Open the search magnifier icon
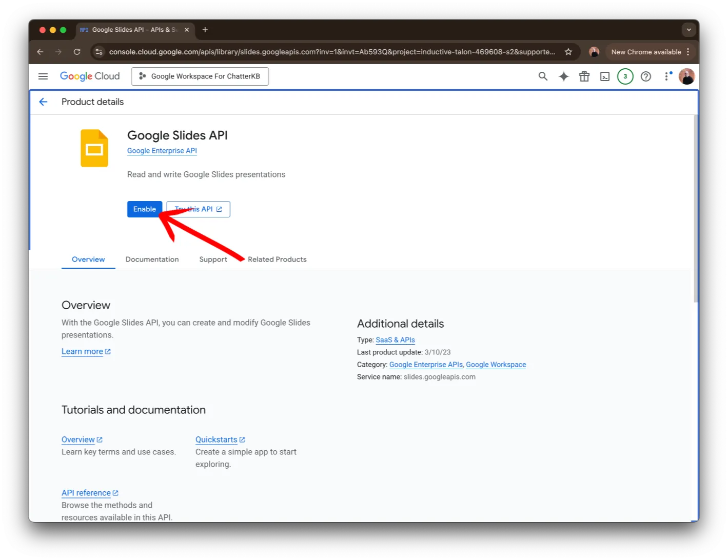 tap(543, 76)
